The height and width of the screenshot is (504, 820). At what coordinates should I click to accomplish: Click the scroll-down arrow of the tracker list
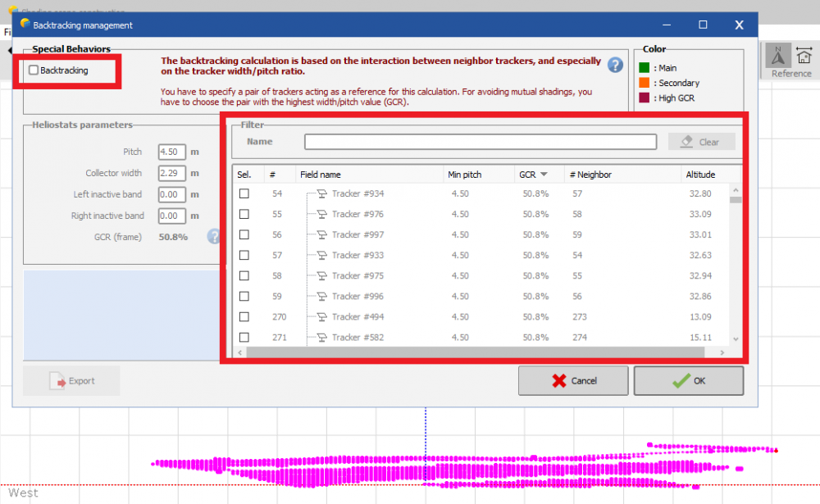coord(736,338)
